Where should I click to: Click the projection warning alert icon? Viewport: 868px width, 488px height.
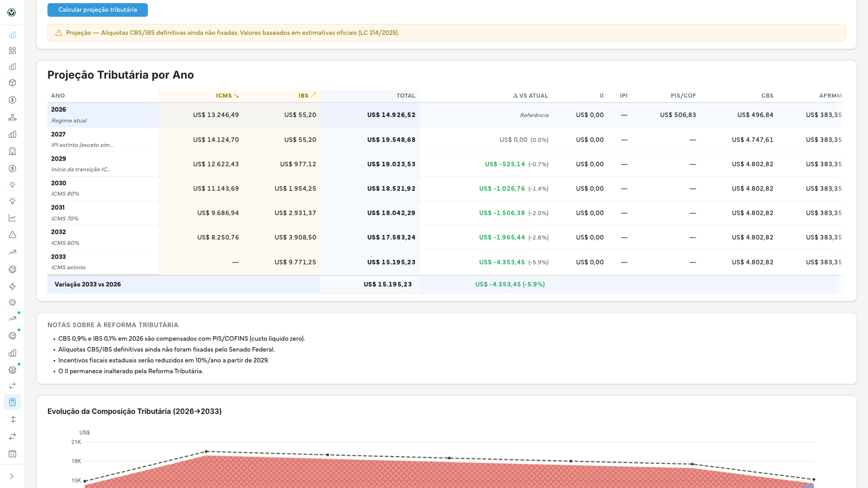click(59, 33)
